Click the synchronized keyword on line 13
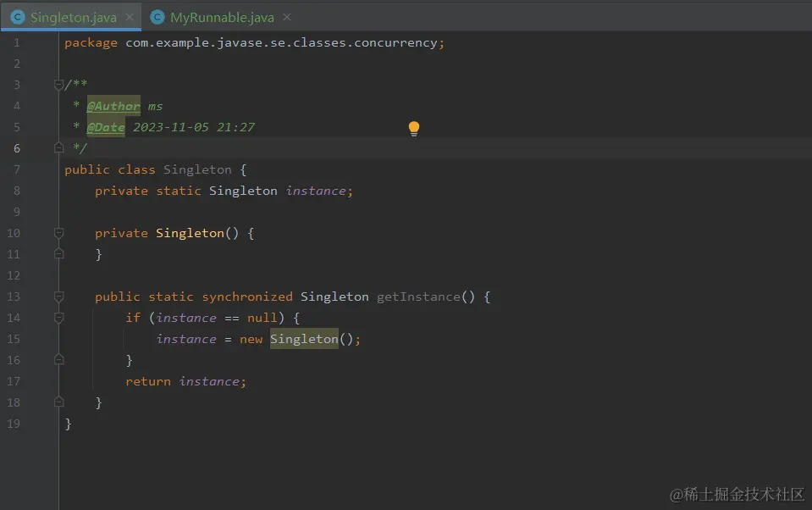Image resolution: width=812 pixels, height=510 pixels. tap(247, 297)
